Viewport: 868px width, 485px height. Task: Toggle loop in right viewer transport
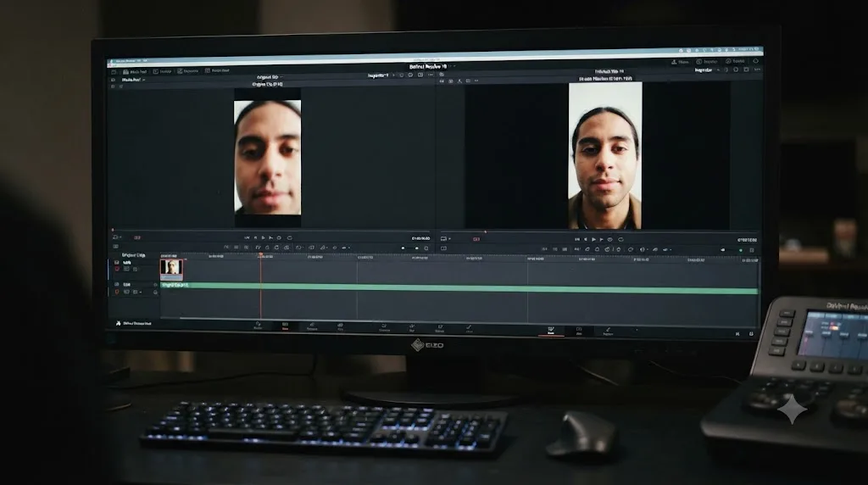pos(620,239)
